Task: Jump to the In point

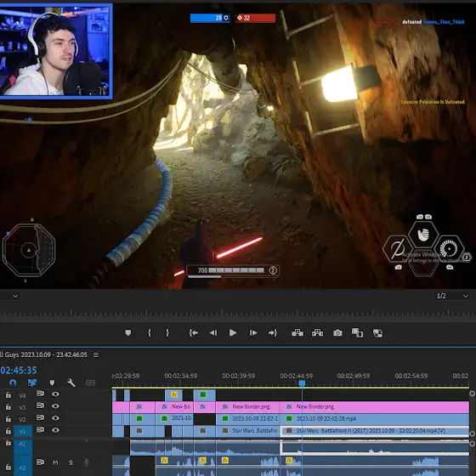Action: click(194, 332)
